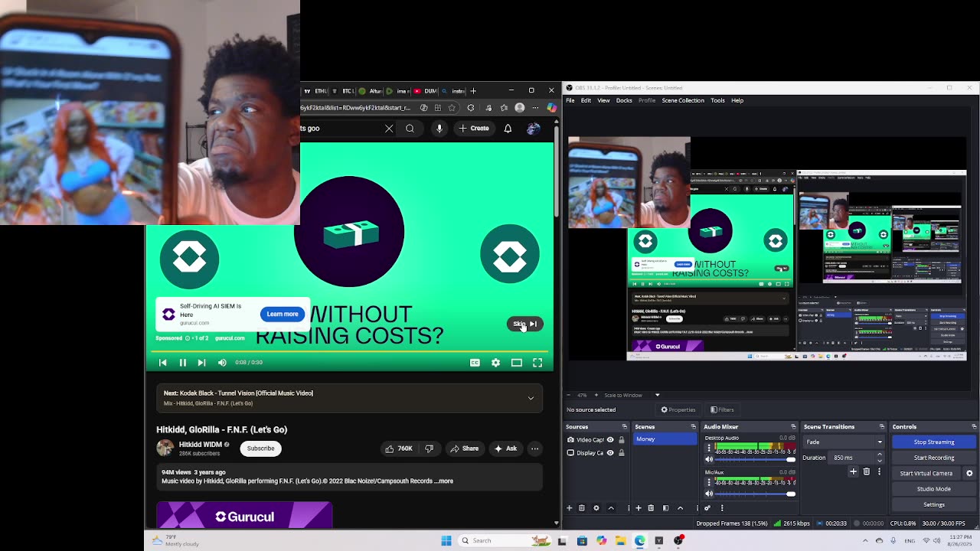
Task: Open OBS View menu
Action: click(x=603, y=100)
